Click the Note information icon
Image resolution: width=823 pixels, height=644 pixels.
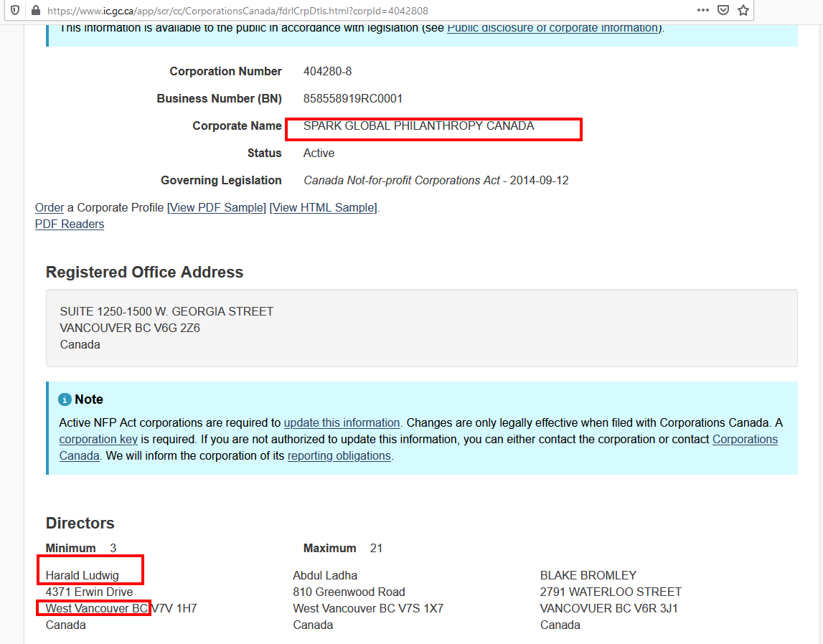click(x=65, y=399)
